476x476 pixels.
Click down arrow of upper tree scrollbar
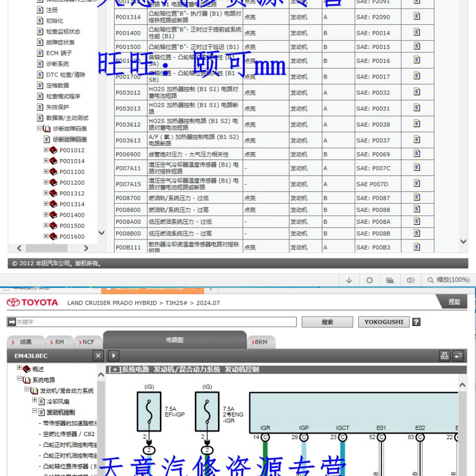[x=102, y=233]
